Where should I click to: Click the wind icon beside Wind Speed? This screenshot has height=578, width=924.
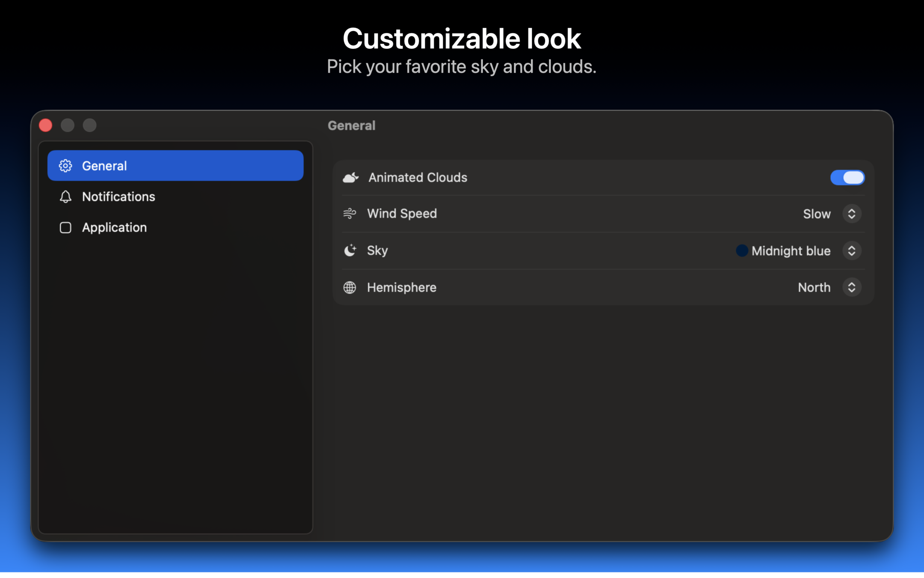[x=349, y=213]
